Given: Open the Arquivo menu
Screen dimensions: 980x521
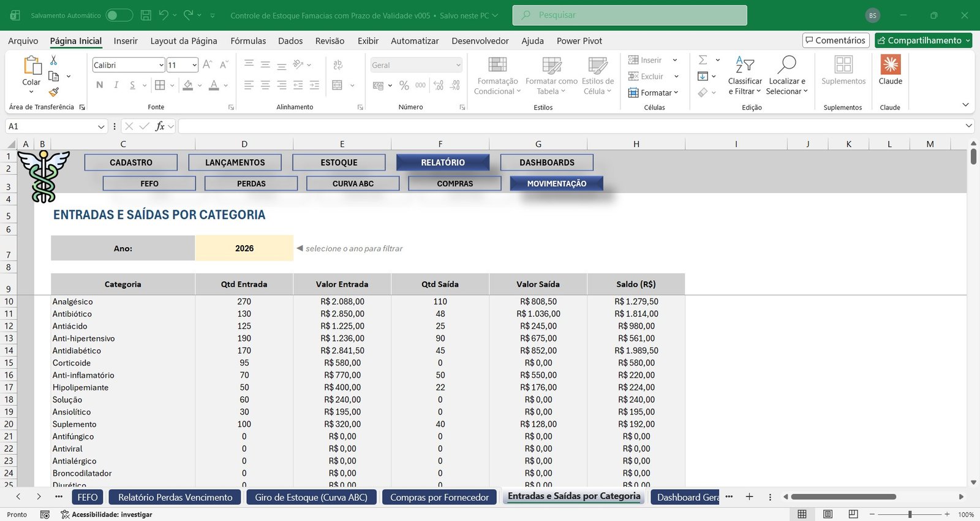Looking at the screenshot, I should click(23, 40).
